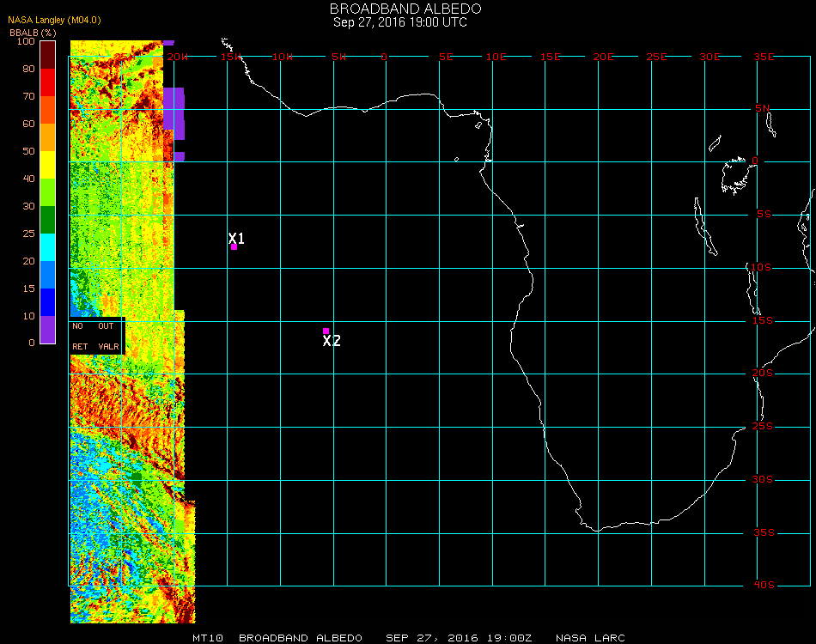Click the 35E longitude label

(x=764, y=57)
